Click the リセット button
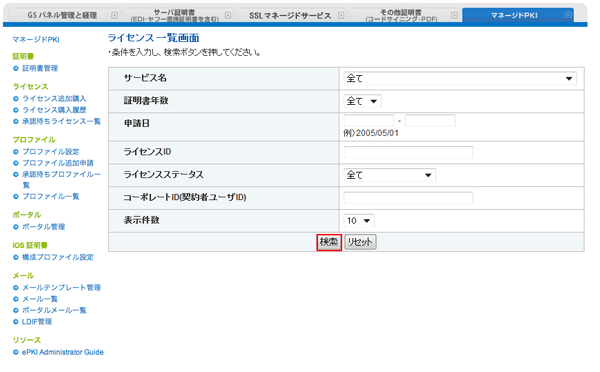Viewport: 600px width, 372px height. tap(360, 242)
